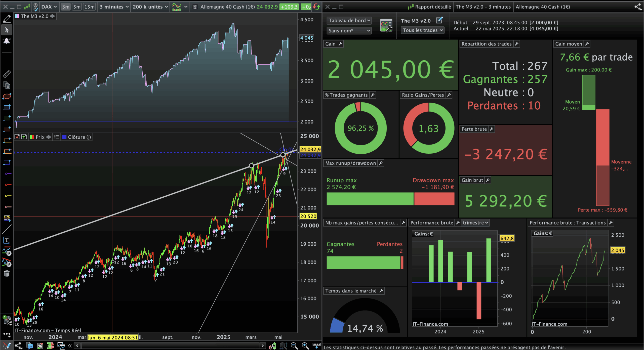Configure the Gain widget wrench

340,44
